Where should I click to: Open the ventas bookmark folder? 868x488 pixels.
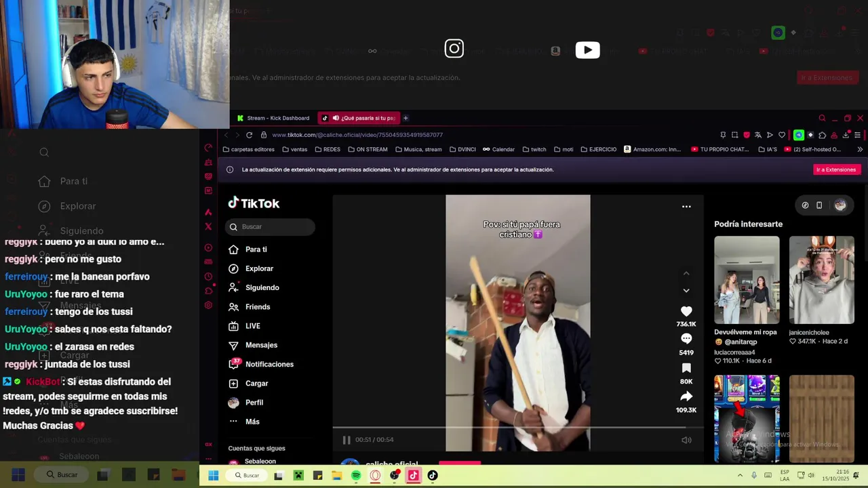295,149
